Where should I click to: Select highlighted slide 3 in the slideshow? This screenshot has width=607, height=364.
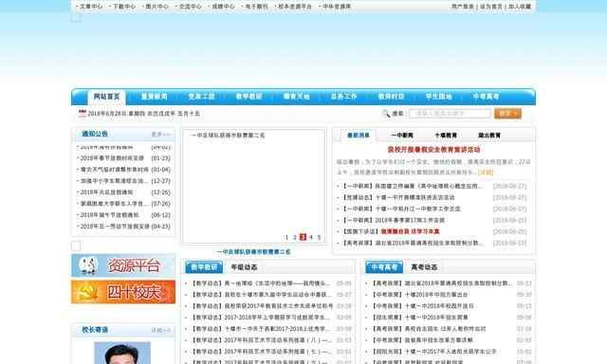click(303, 237)
